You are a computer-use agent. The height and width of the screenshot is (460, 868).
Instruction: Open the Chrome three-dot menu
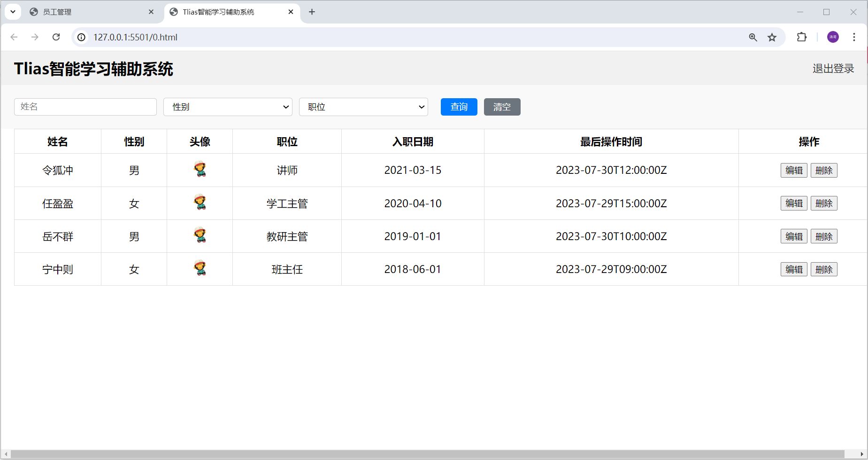854,37
